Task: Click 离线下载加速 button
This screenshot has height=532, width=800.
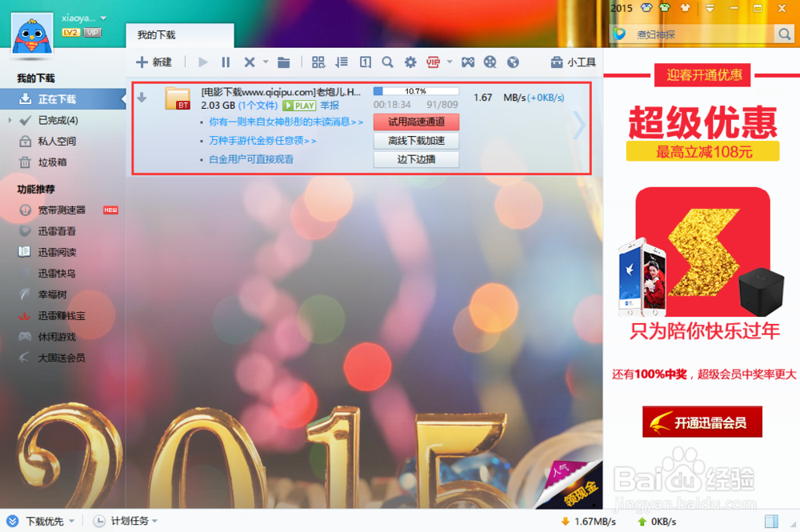Action: coord(416,141)
